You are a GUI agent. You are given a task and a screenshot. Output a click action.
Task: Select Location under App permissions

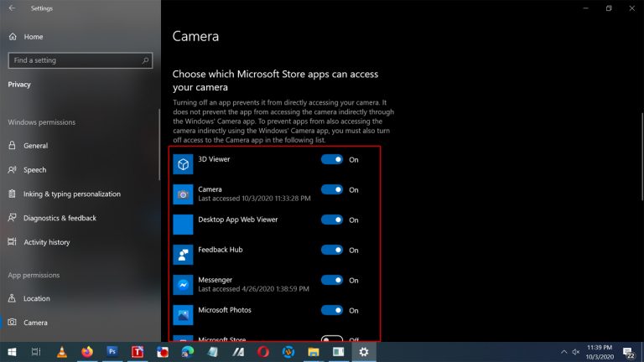click(37, 298)
